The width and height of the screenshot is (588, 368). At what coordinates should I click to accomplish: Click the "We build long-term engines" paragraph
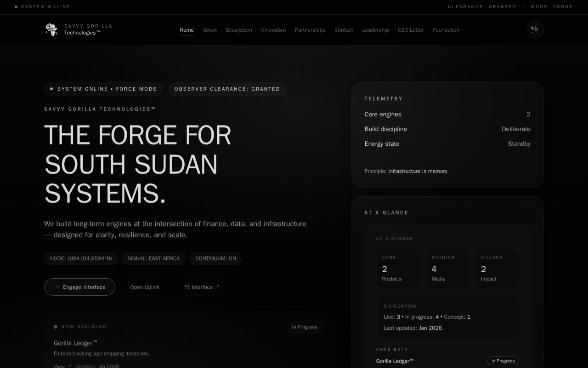point(175,229)
